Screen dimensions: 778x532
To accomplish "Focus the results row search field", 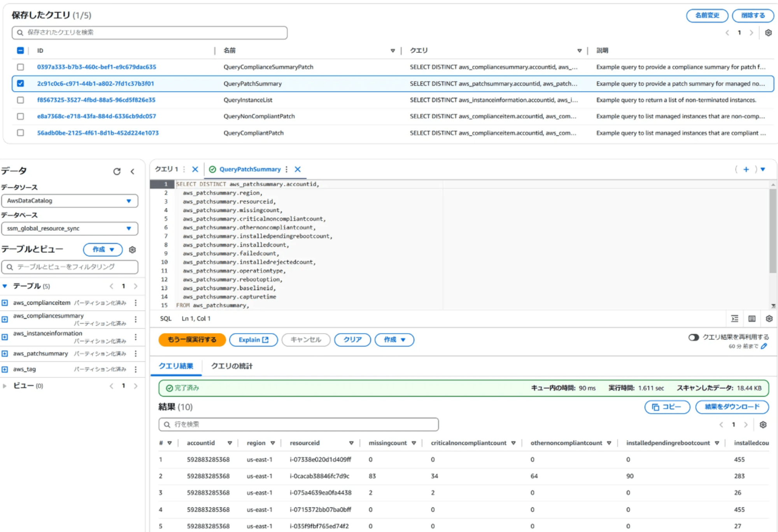I will click(x=299, y=424).
